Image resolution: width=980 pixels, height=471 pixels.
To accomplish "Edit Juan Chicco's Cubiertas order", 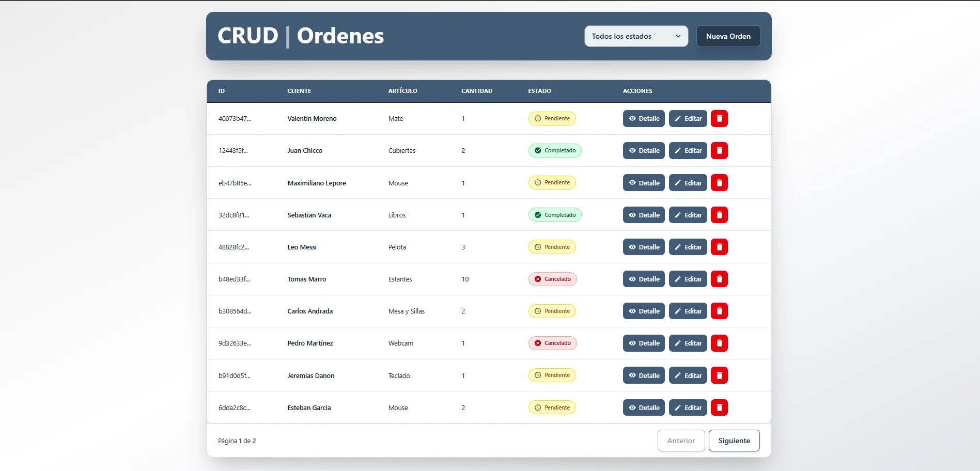I will 688,151.
